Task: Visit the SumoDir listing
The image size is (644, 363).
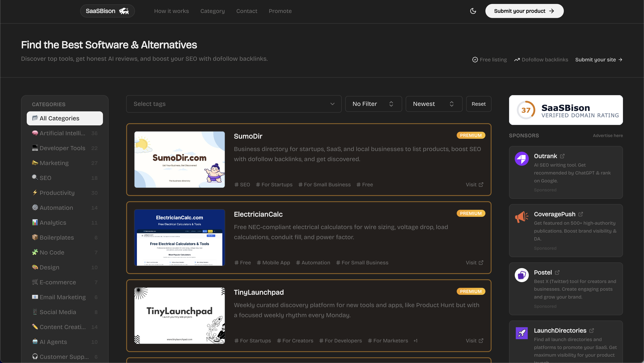Action: [474, 185]
